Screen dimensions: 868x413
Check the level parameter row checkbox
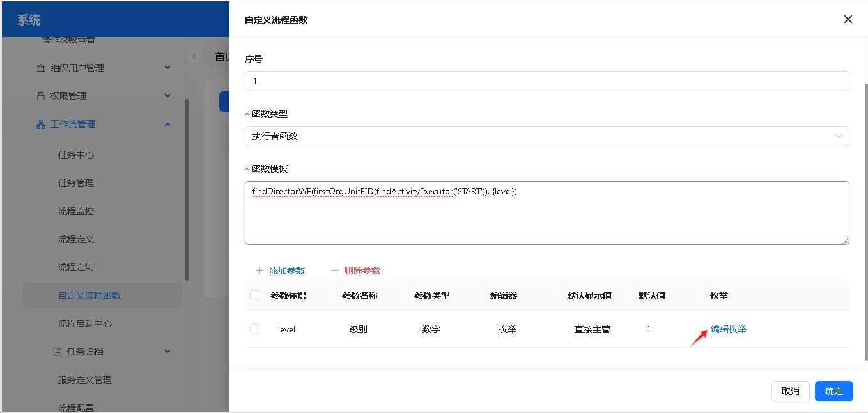[x=255, y=329]
